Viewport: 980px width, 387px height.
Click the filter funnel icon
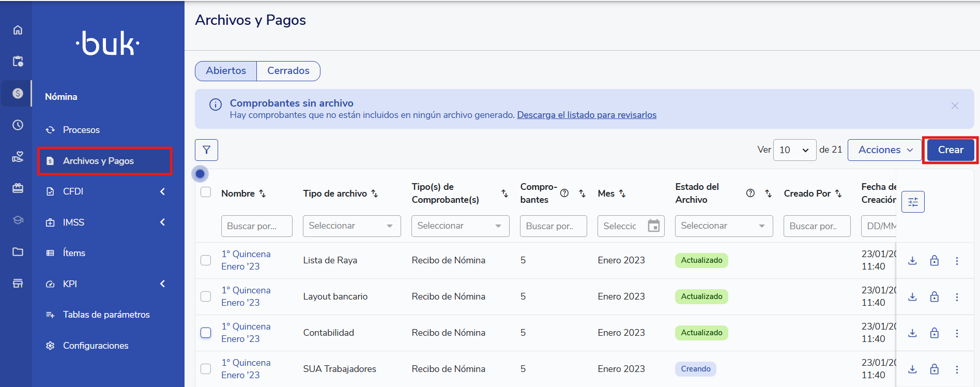coord(206,150)
